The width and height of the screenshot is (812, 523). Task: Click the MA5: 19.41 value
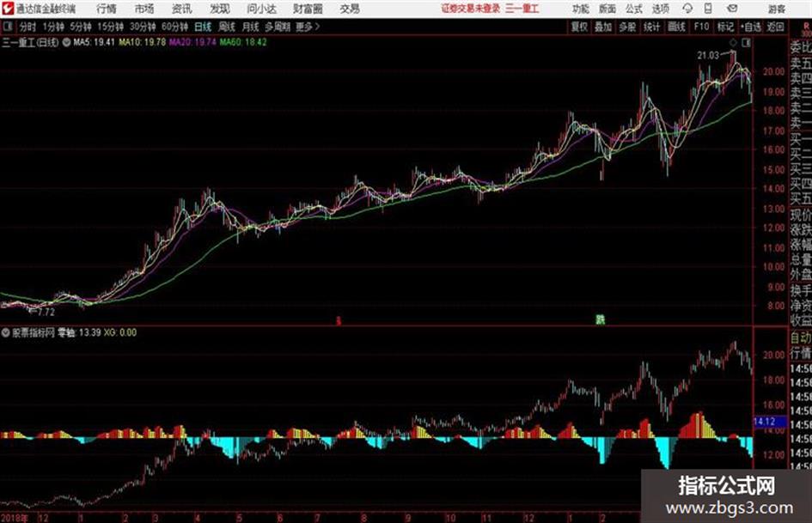(x=94, y=42)
